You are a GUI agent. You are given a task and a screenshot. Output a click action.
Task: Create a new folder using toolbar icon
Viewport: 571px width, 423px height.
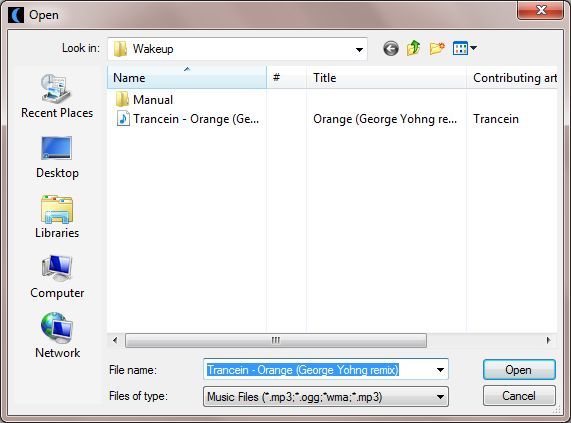(437, 48)
